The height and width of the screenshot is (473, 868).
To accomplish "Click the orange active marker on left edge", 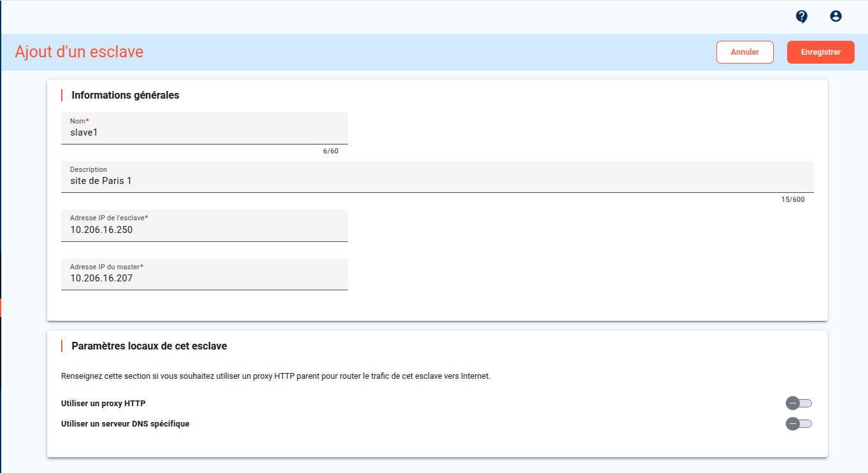I will [1, 307].
